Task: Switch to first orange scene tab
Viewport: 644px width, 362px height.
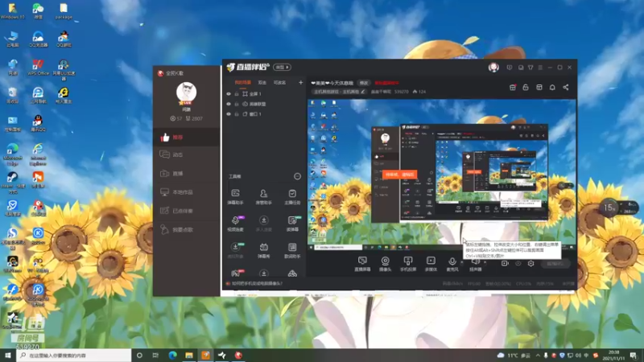Action: coord(243,83)
